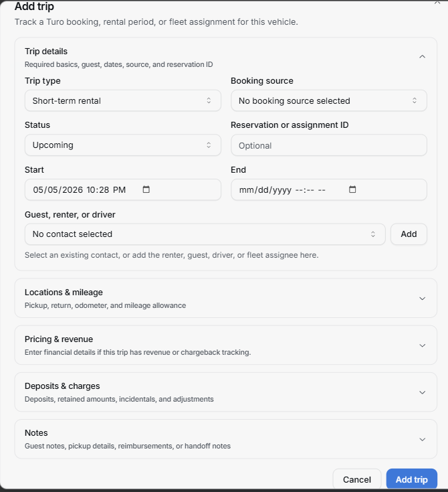Image resolution: width=448 pixels, height=492 pixels.
Task: Expand the Locations & mileage section
Action: (x=423, y=299)
